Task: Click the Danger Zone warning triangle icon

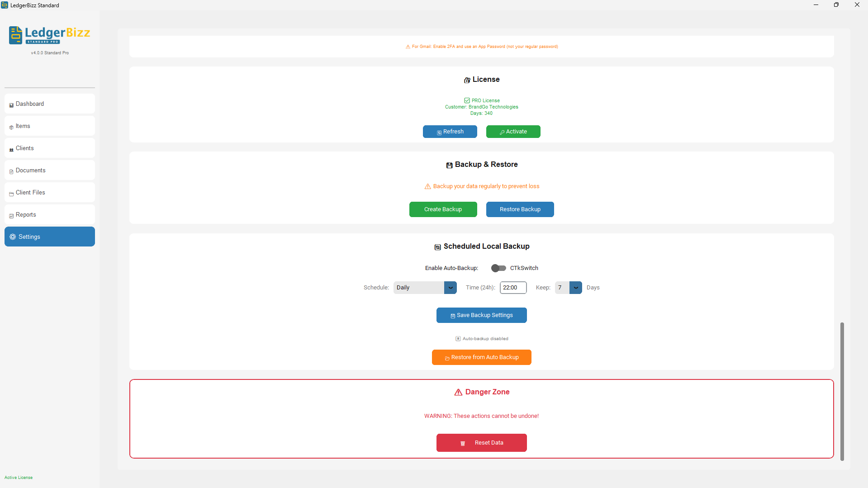Action: click(458, 392)
